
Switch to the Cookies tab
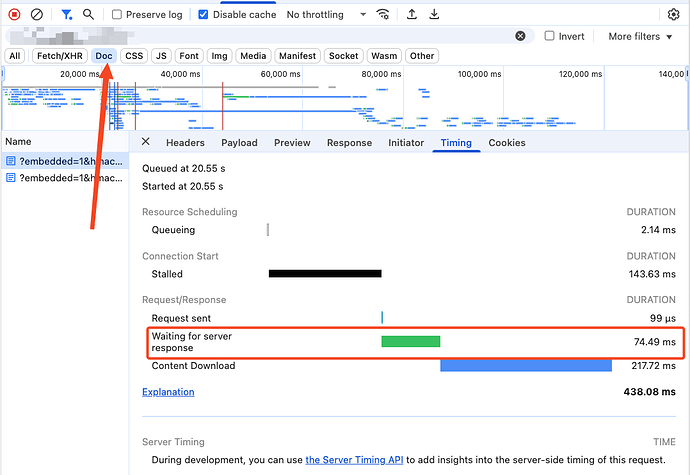pos(507,143)
